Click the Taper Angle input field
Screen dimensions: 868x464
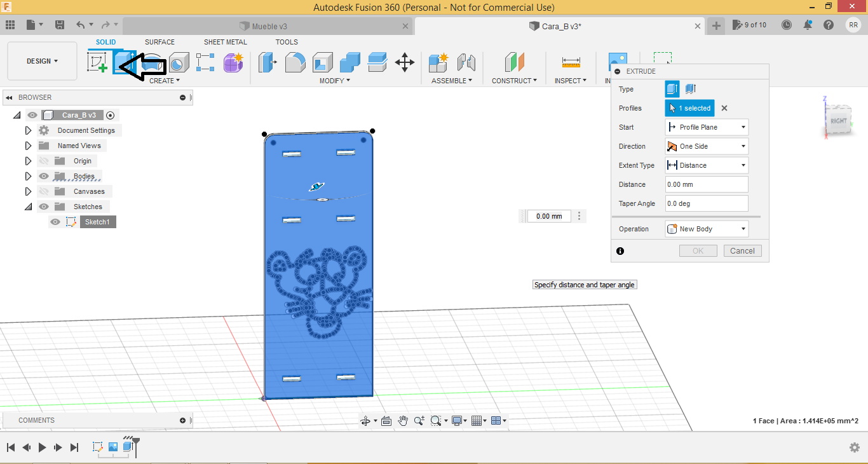pyautogui.click(x=707, y=203)
